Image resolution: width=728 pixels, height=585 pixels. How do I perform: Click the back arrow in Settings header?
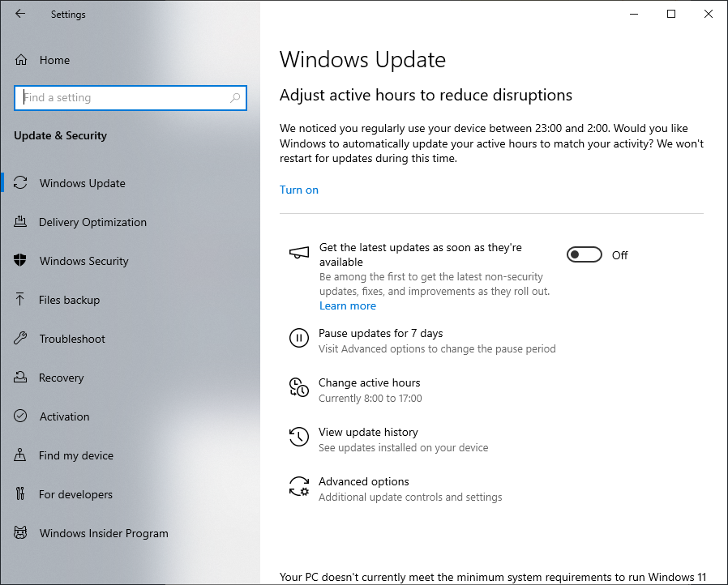pyautogui.click(x=20, y=14)
